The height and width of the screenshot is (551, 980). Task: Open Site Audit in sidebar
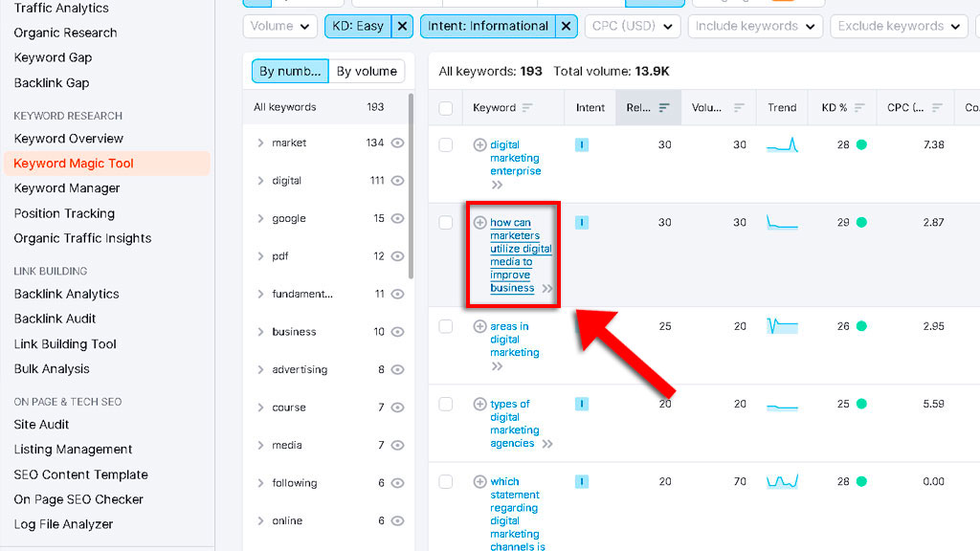41,425
